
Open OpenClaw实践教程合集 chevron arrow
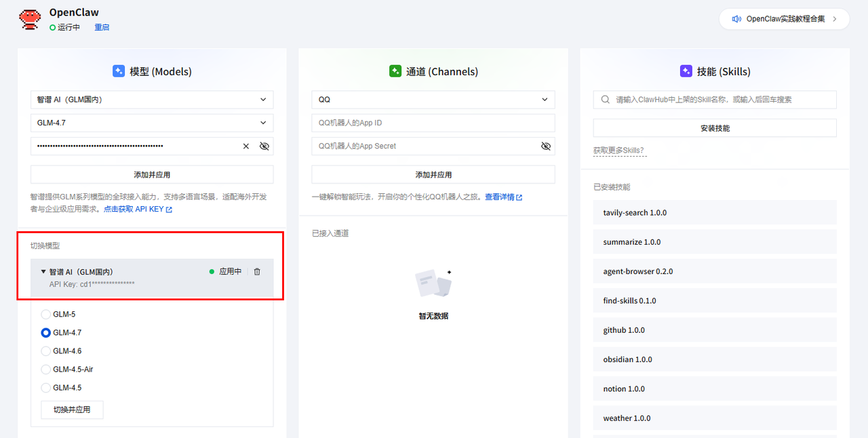(x=835, y=19)
